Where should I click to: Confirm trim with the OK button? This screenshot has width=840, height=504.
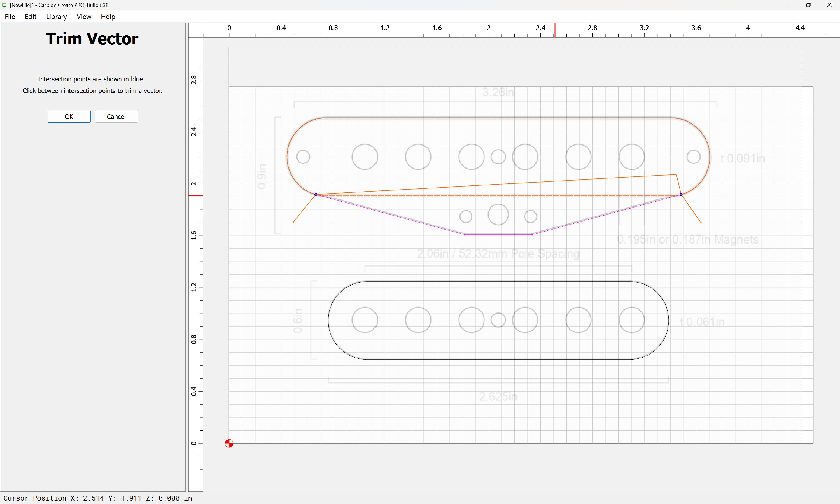click(x=69, y=116)
